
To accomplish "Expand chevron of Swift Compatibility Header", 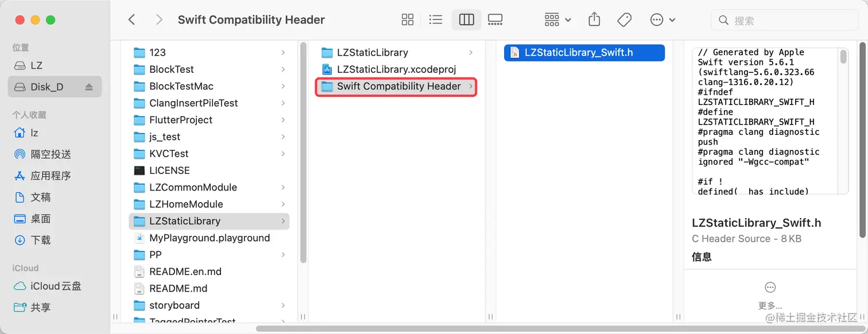I will (471, 86).
